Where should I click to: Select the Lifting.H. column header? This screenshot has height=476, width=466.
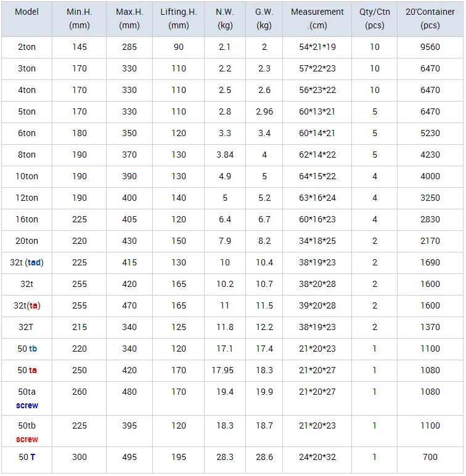(178, 18)
